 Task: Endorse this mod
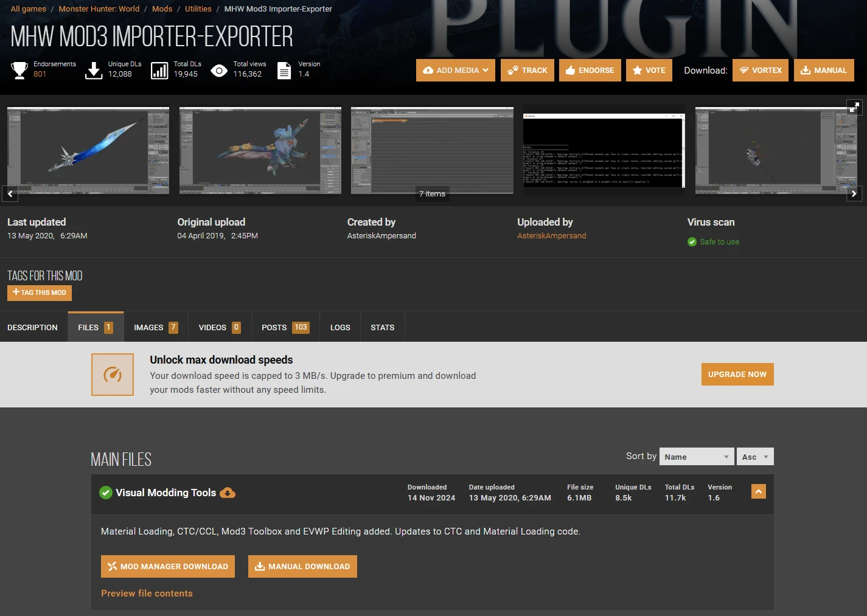point(590,71)
